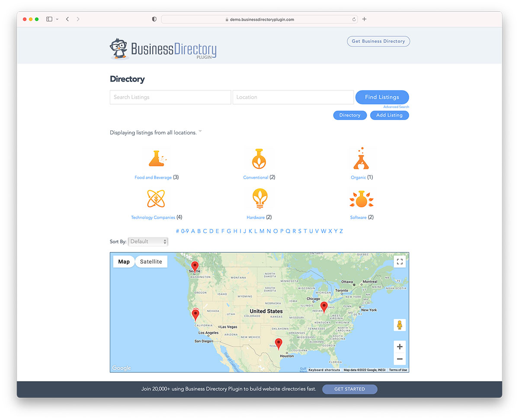The width and height of the screenshot is (519, 420).
Task: Click the privacy shield icon
Action: [x=154, y=19]
